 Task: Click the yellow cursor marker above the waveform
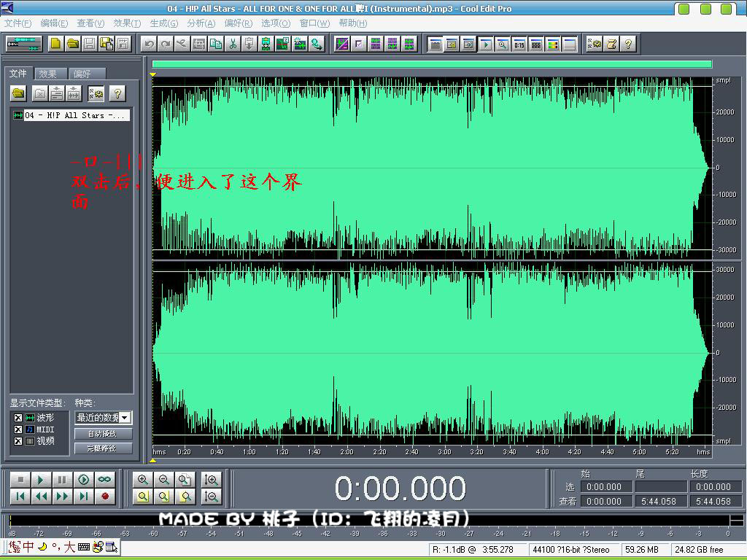pos(153,75)
